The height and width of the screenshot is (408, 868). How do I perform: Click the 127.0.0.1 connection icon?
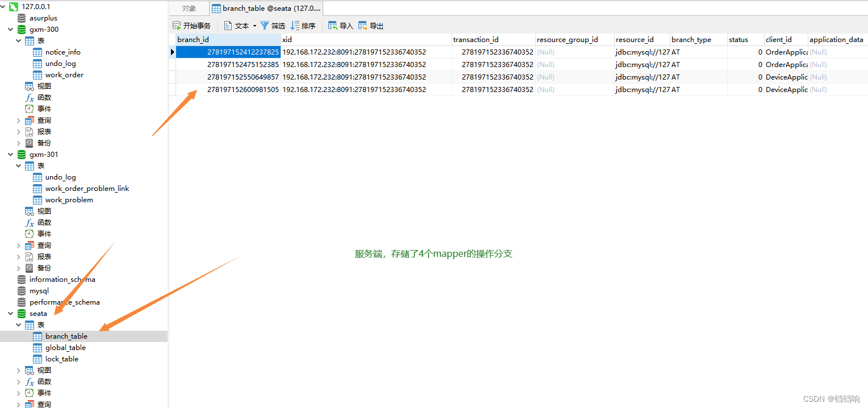tap(14, 7)
